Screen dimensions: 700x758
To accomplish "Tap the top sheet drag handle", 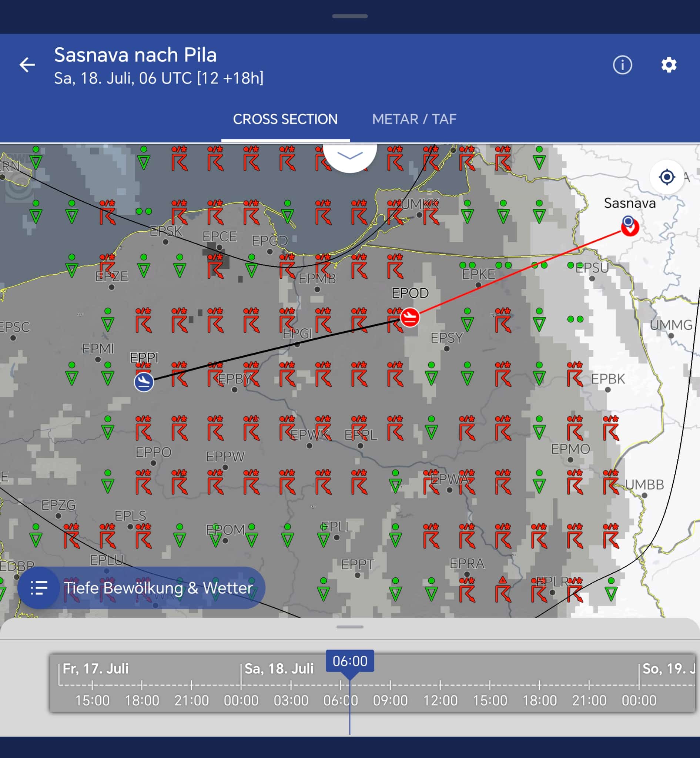I will click(349, 16).
